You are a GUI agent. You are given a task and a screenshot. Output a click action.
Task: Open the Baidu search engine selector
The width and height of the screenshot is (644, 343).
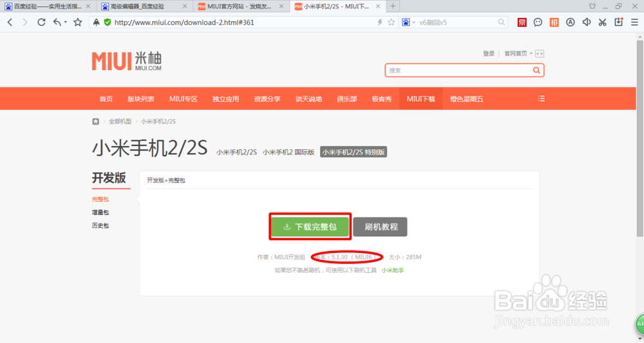pos(408,22)
